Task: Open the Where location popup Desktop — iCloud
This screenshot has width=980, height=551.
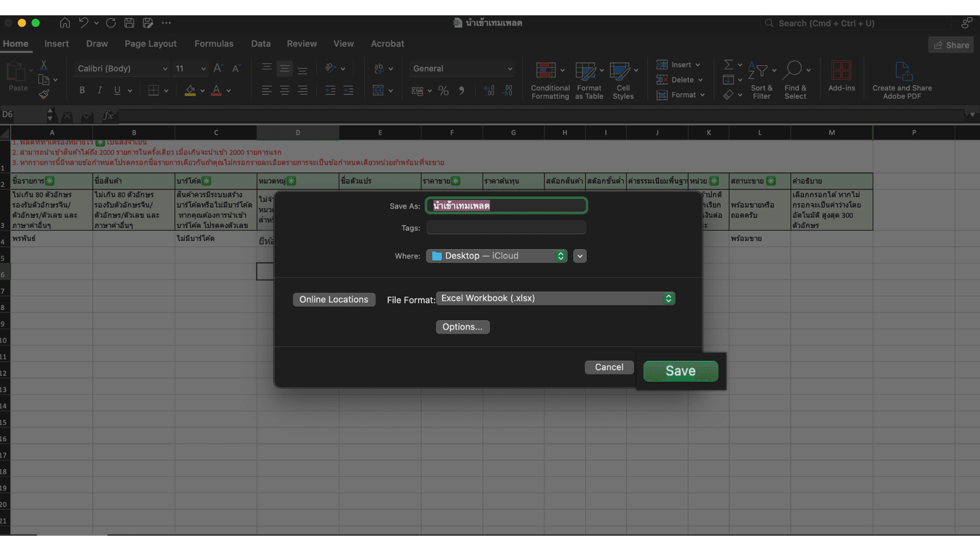Action: point(497,256)
